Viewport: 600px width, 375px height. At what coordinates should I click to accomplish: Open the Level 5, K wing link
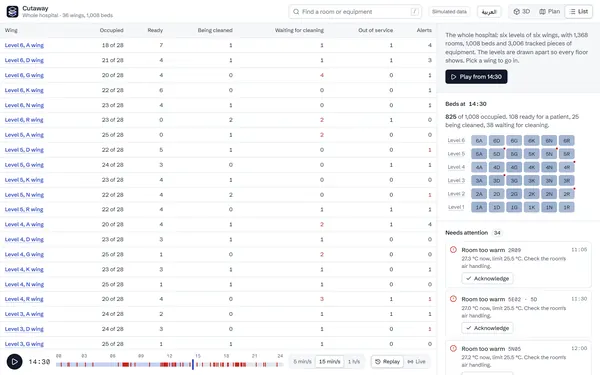pyautogui.click(x=24, y=180)
